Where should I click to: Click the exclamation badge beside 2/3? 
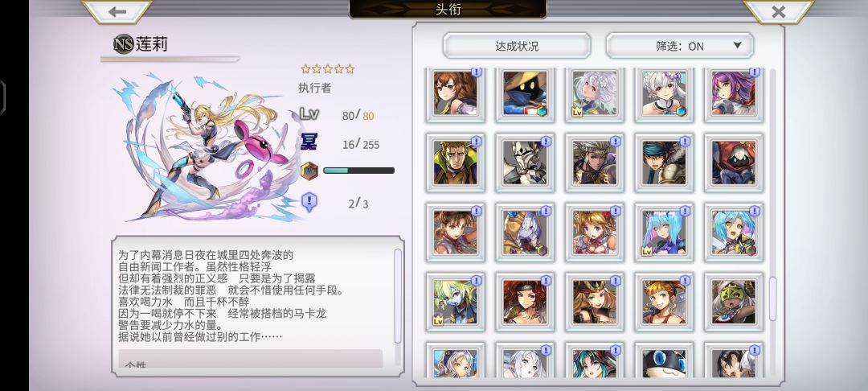(x=309, y=202)
